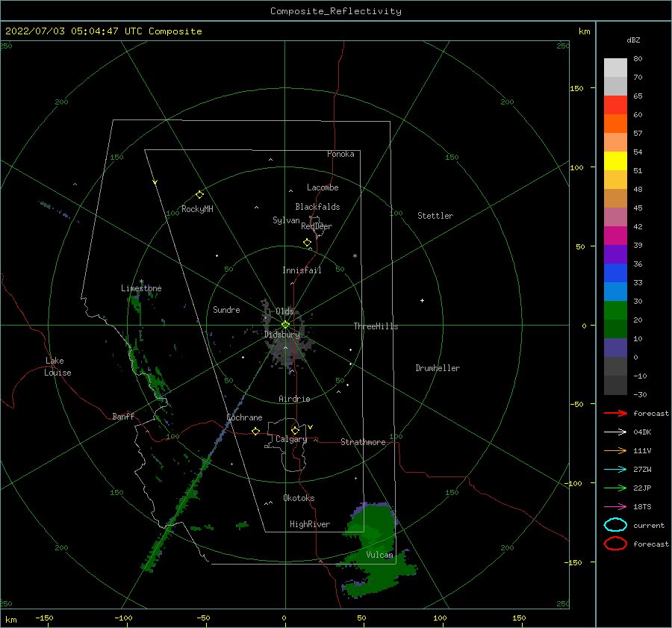Click the -150 tick on bottom km axis
This screenshot has height=628, width=672.
[x=44, y=618]
